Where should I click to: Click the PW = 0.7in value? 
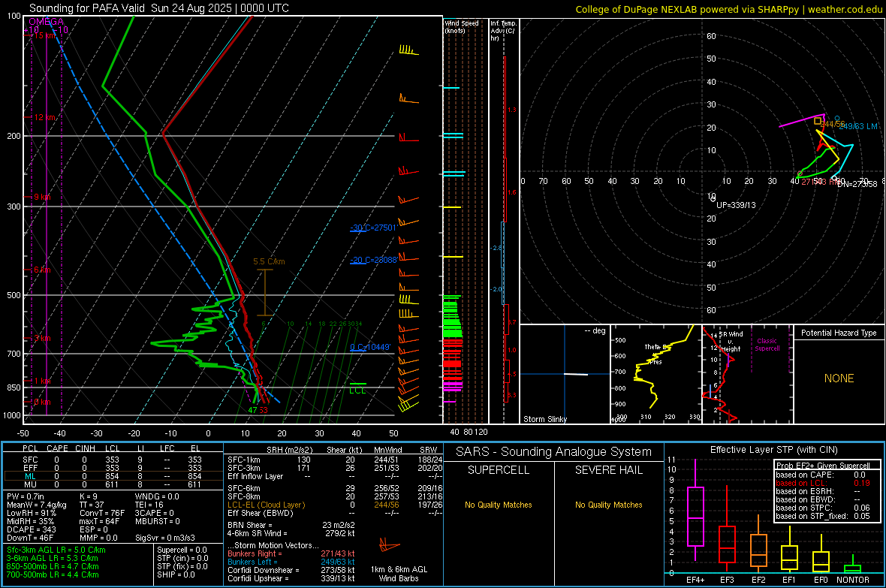click(x=26, y=496)
